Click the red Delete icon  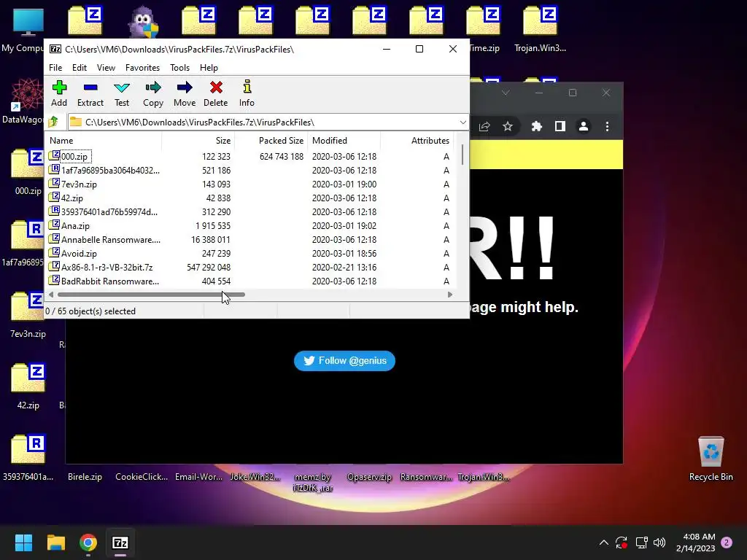216,87
